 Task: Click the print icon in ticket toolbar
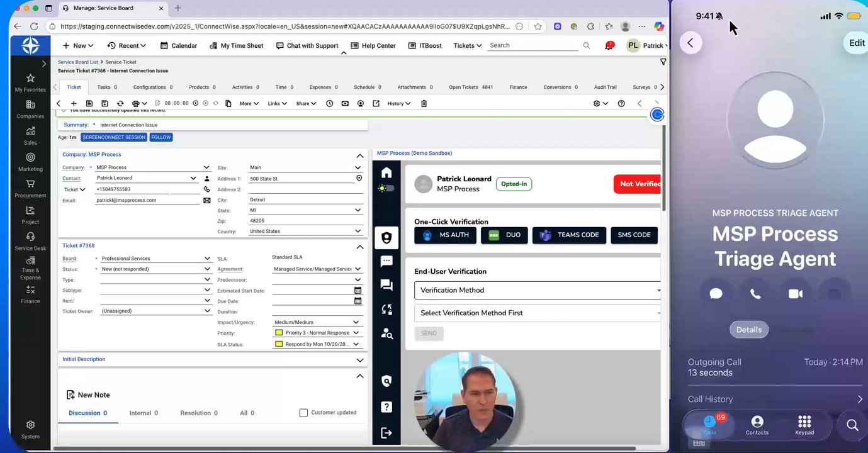[136, 103]
